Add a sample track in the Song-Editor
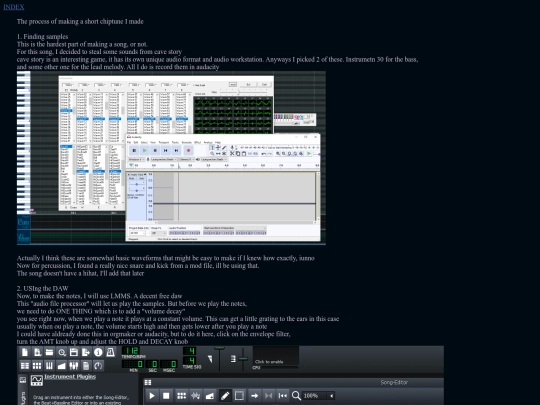This screenshot has width=540, height=405. click(x=196, y=395)
